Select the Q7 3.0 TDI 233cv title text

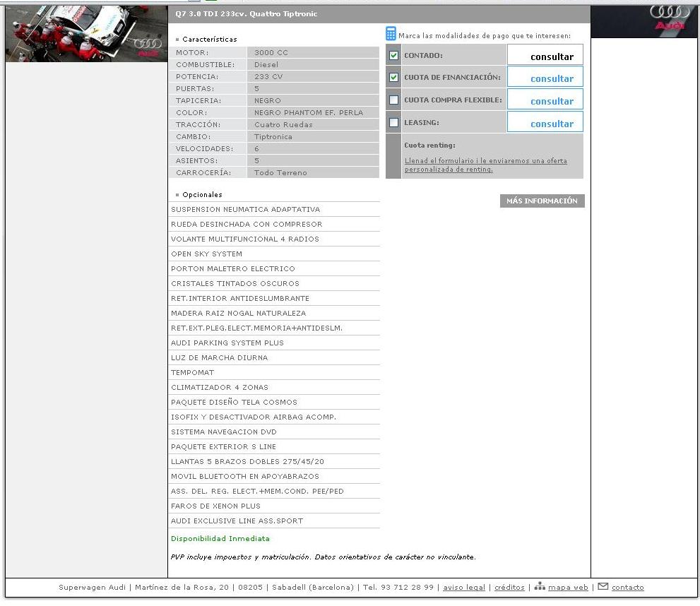tap(247, 14)
